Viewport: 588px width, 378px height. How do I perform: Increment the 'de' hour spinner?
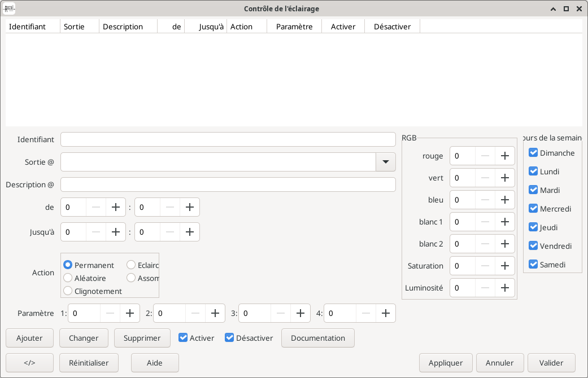[x=115, y=207]
